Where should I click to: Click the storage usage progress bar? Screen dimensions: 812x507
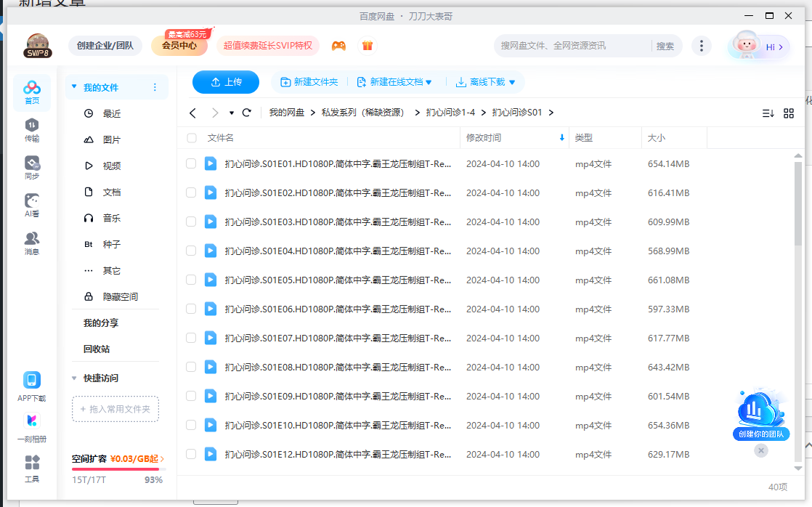(x=119, y=469)
